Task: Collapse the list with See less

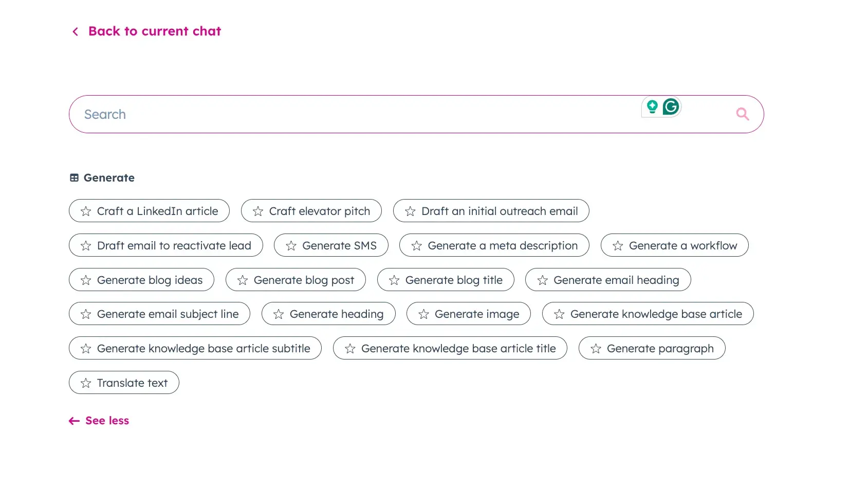Action: point(107,421)
